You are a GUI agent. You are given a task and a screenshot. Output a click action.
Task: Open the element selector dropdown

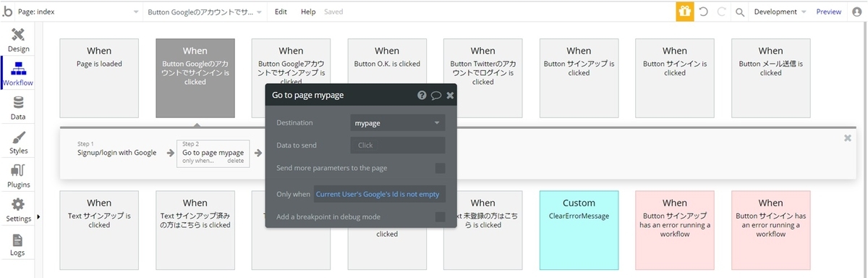pos(205,12)
